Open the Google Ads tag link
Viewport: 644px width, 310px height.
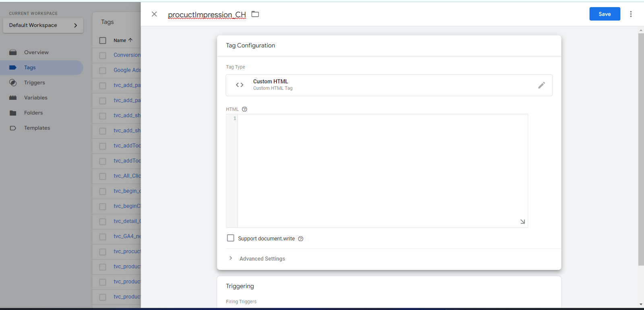(127, 70)
